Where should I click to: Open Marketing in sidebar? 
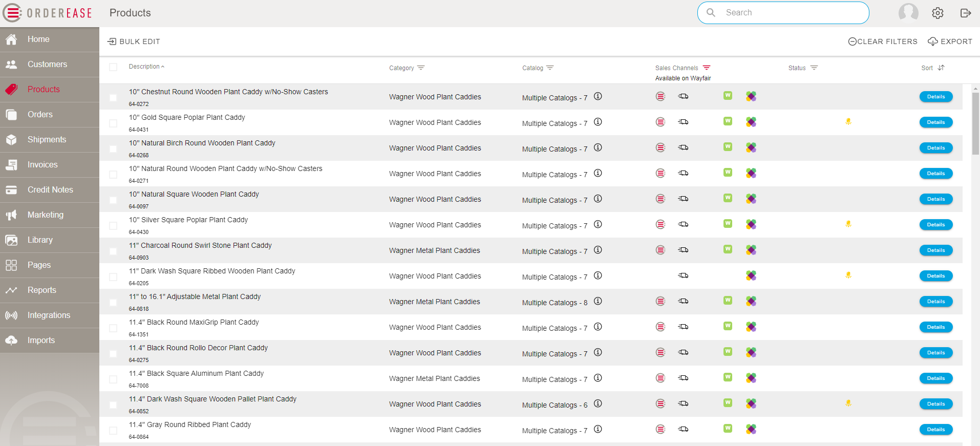tap(50, 215)
